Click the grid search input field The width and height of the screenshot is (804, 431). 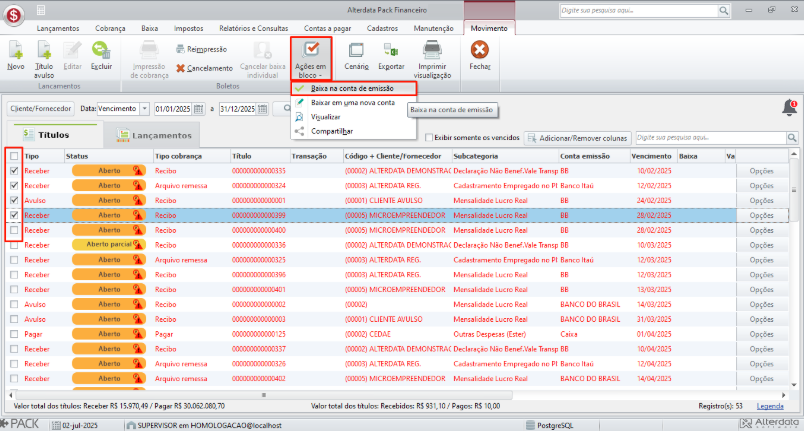click(x=711, y=137)
